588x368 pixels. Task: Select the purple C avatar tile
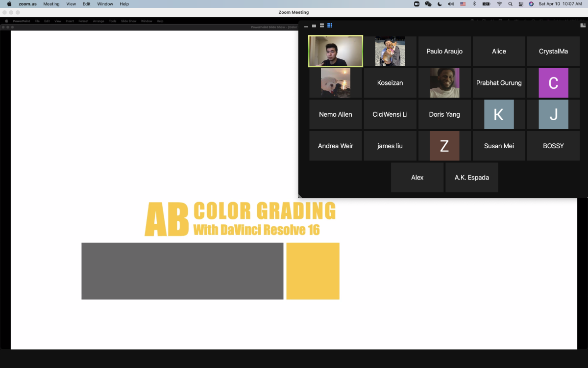(553, 82)
